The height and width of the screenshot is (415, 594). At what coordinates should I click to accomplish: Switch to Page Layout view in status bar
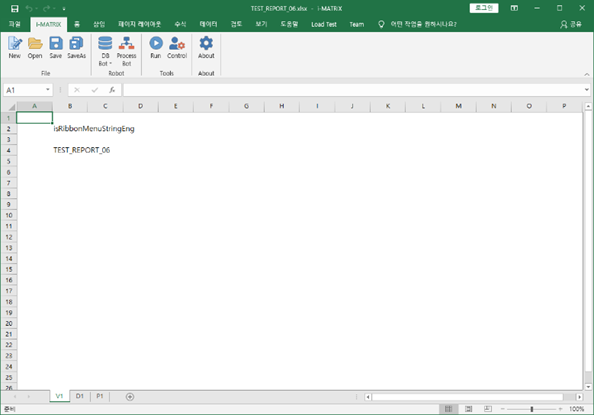tap(469, 409)
